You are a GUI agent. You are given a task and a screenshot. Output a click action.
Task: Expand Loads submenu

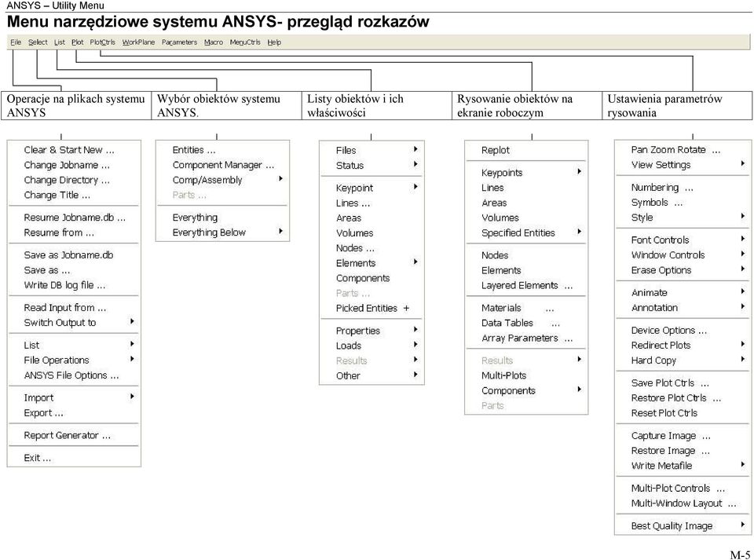(372, 346)
